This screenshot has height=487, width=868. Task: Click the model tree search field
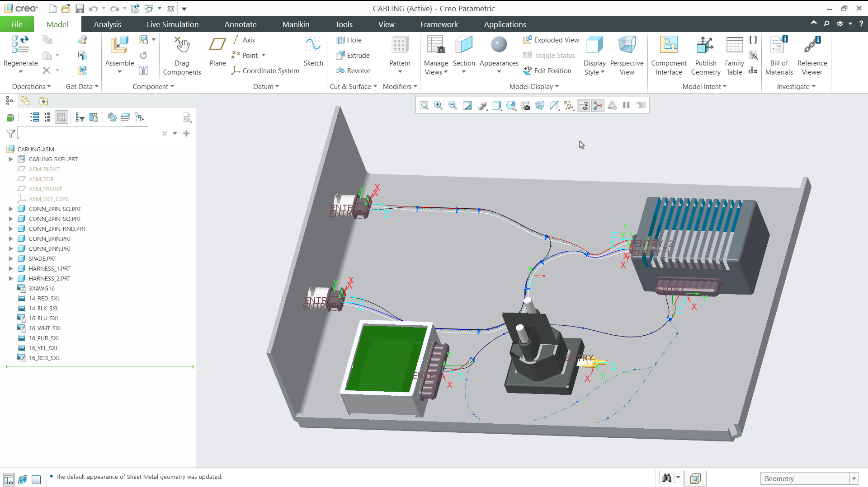click(89, 133)
